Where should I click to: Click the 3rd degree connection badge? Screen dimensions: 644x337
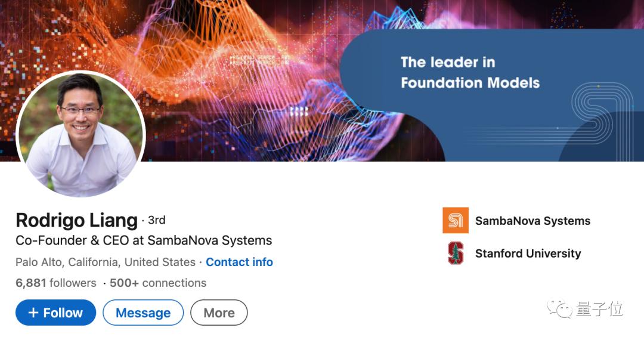point(156,220)
